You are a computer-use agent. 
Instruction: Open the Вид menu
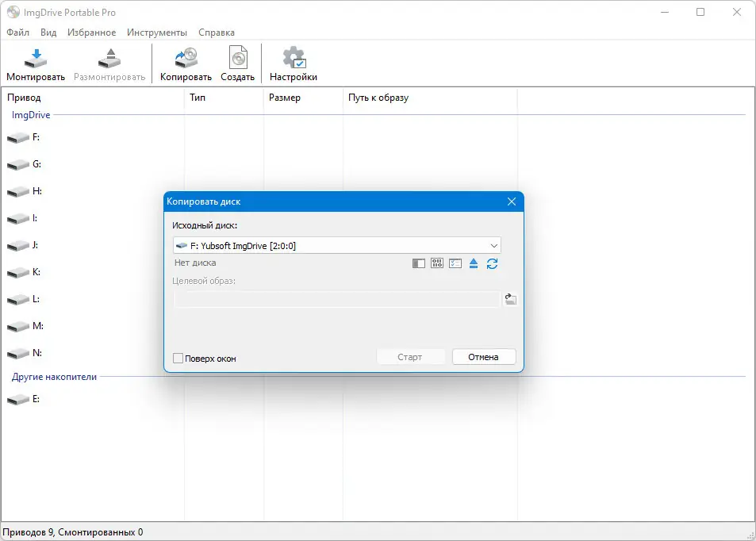tap(48, 33)
